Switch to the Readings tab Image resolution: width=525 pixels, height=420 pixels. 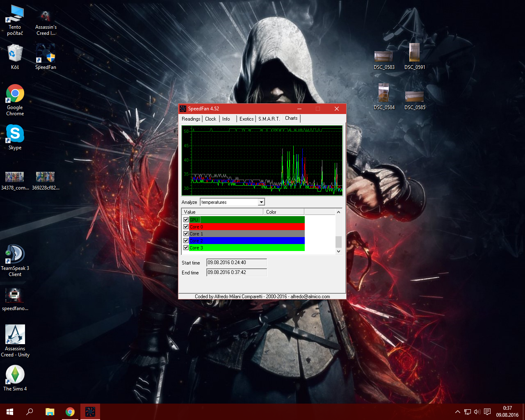191,119
